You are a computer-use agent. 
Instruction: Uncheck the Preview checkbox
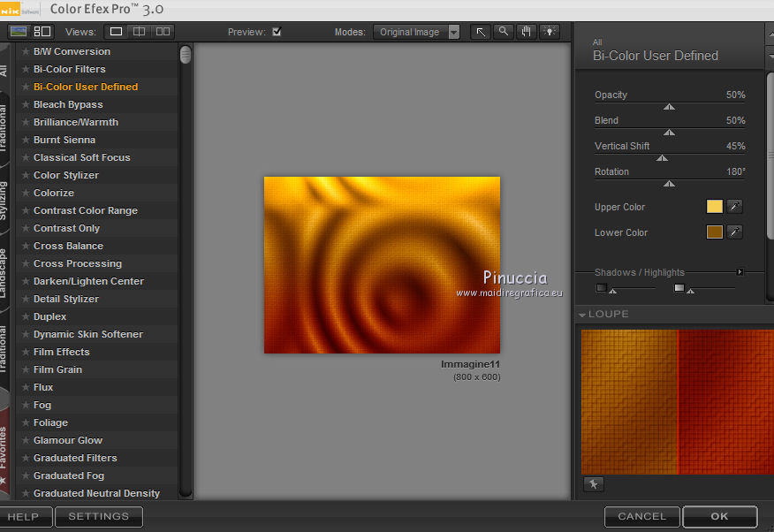pos(277,32)
